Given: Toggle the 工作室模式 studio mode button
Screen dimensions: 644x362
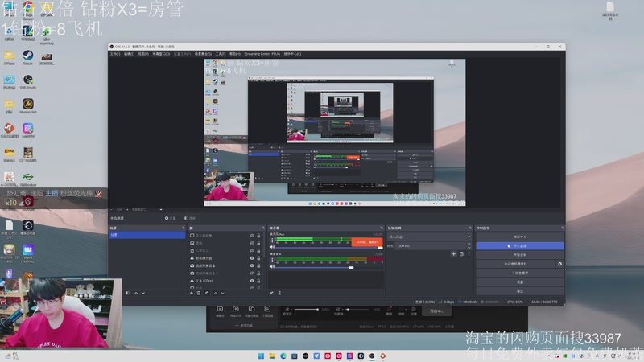Looking at the screenshot, I should pyautogui.click(x=519, y=273).
